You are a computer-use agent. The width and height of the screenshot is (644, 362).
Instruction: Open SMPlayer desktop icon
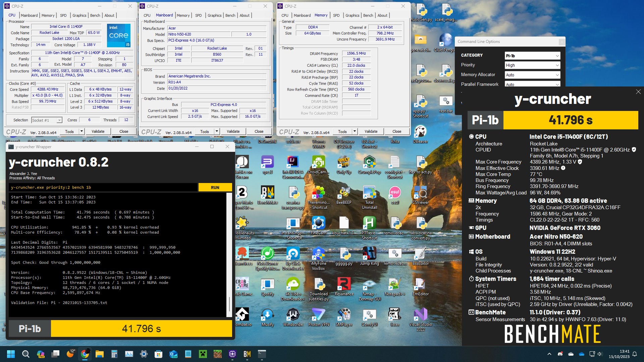tap(344, 317)
